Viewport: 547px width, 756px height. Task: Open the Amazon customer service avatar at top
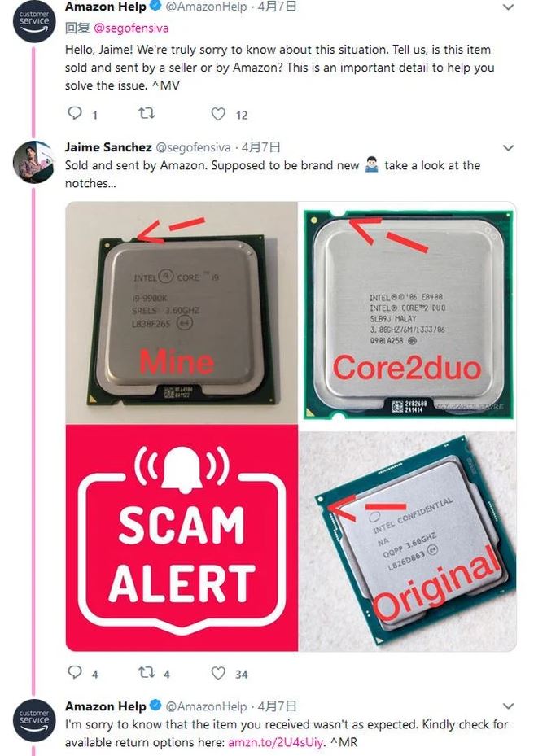pos(34,21)
